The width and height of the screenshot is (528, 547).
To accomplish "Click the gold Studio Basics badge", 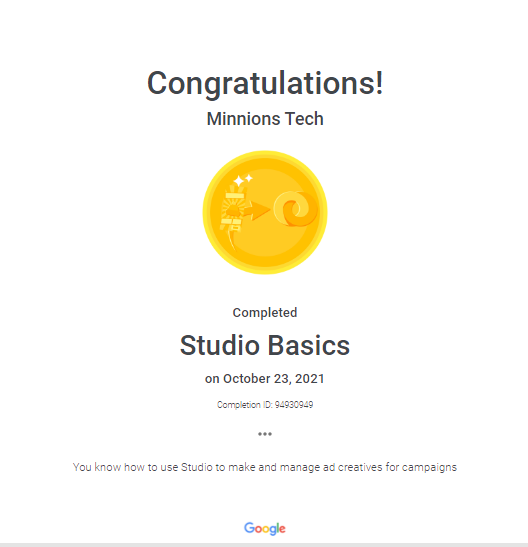I will pyautogui.click(x=265, y=212).
